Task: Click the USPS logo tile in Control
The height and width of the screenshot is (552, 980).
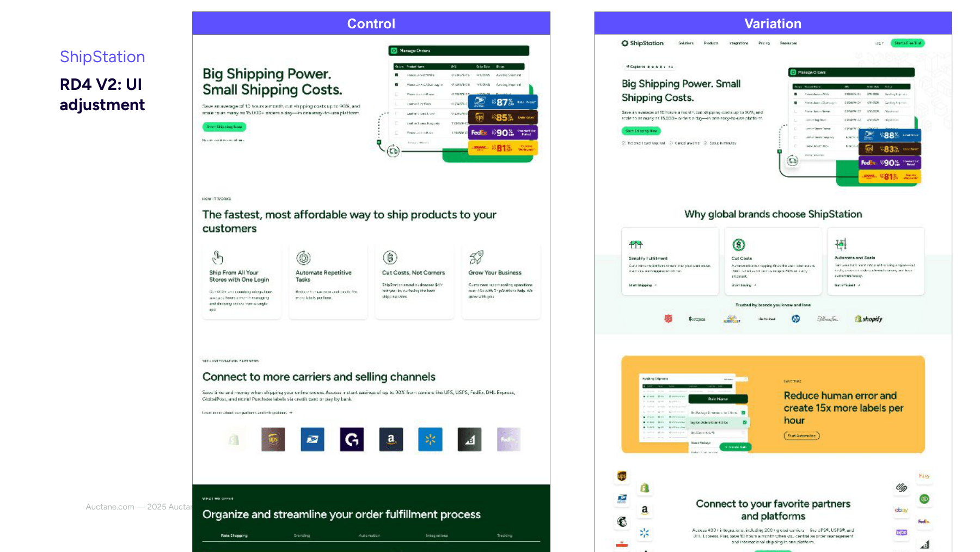Action: (x=313, y=439)
